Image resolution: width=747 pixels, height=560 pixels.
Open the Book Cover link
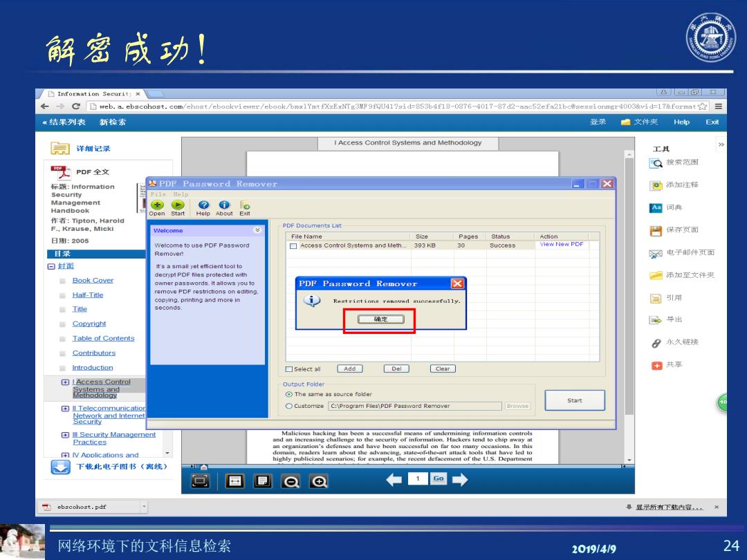pyautogui.click(x=93, y=281)
